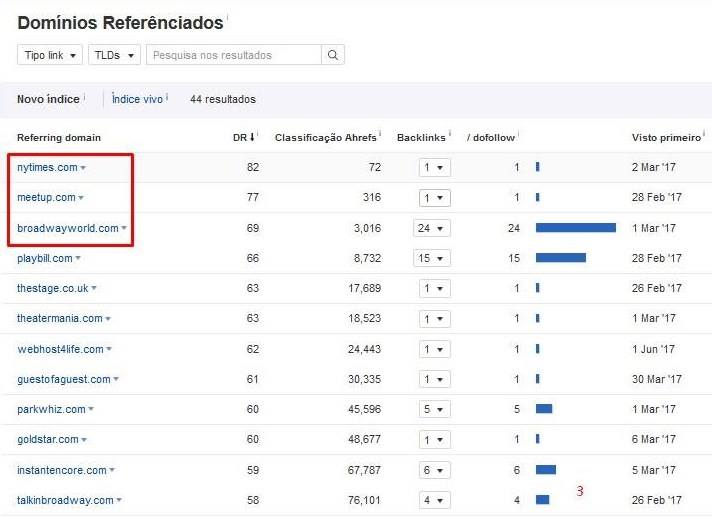This screenshot has width=712, height=517.
Task: Open the guestofaguest.com domain link
Action: (64, 379)
